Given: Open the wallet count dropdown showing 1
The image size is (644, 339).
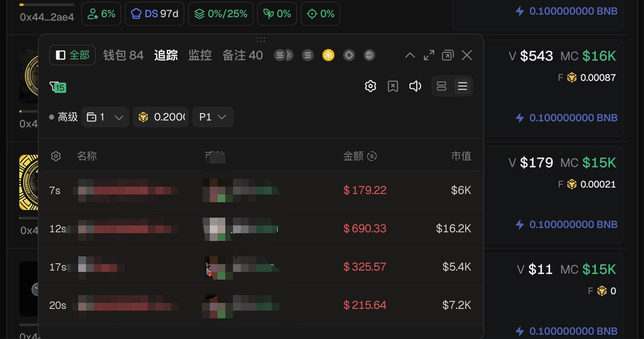Looking at the screenshot, I should [105, 117].
